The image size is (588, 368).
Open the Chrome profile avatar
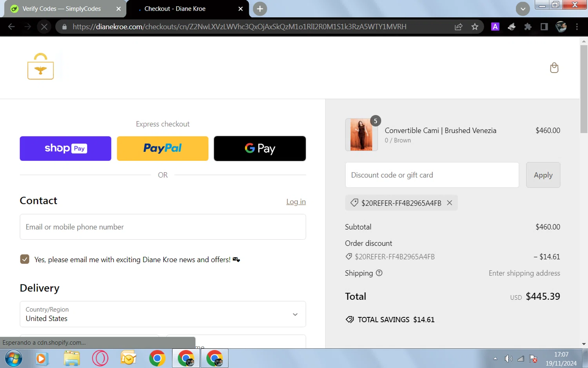click(x=561, y=27)
